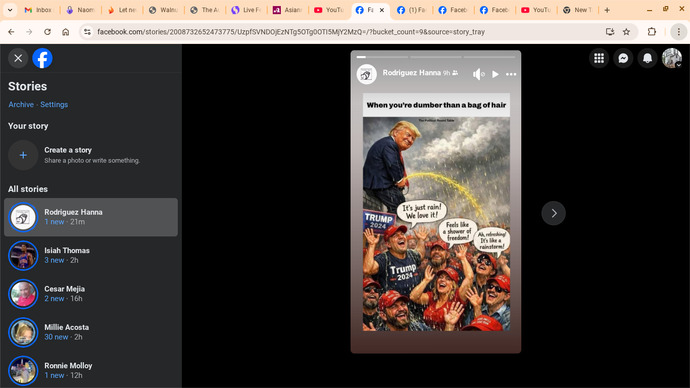This screenshot has width=690, height=388.
Task: Mute the story sound
Action: point(478,74)
